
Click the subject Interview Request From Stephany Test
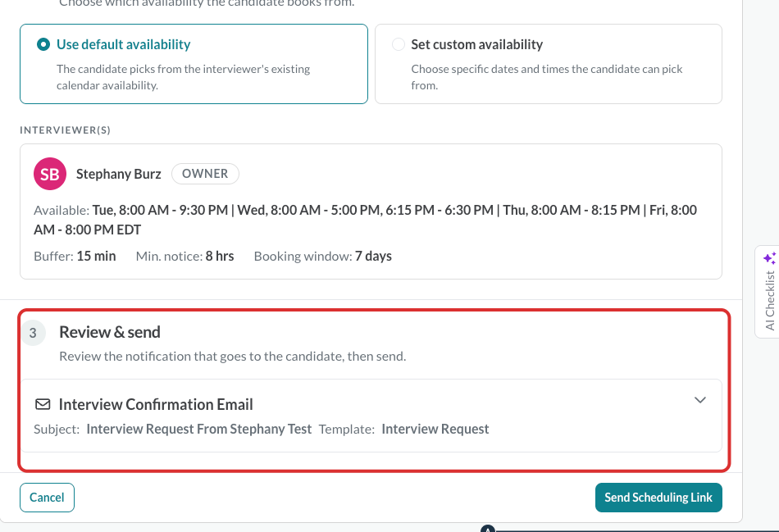click(x=198, y=429)
